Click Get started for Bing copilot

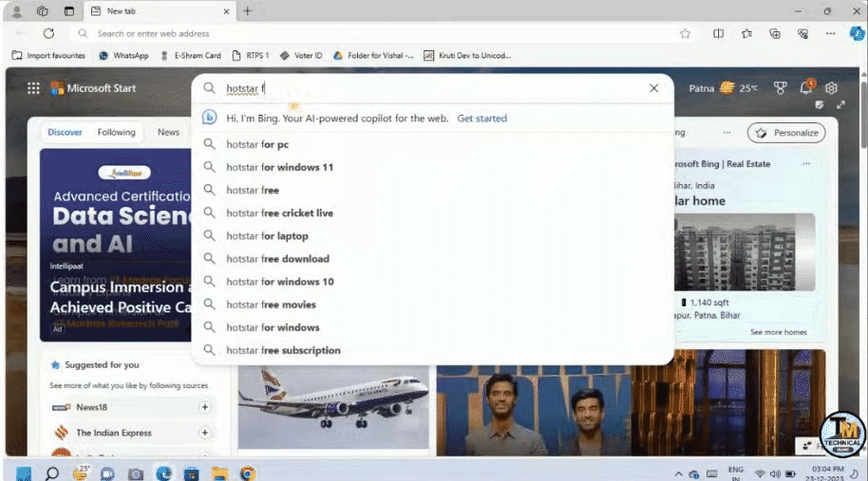481,119
